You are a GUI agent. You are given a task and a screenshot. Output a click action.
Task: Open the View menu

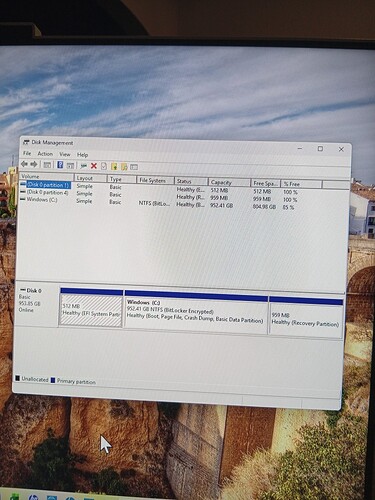point(65,154)
